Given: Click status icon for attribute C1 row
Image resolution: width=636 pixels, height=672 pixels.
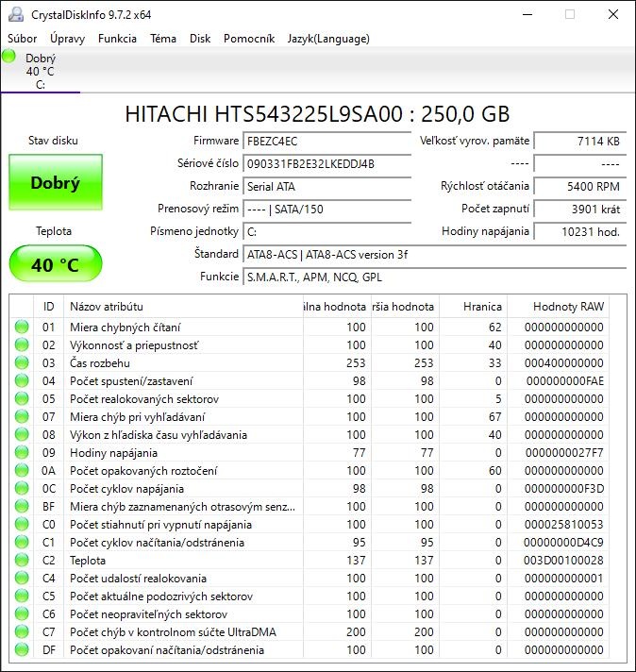Looking at the screenshot, I should (x=22, y=542).
